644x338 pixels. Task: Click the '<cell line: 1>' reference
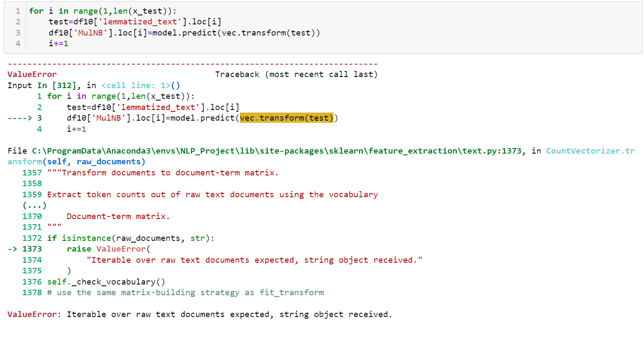point(136,85)
